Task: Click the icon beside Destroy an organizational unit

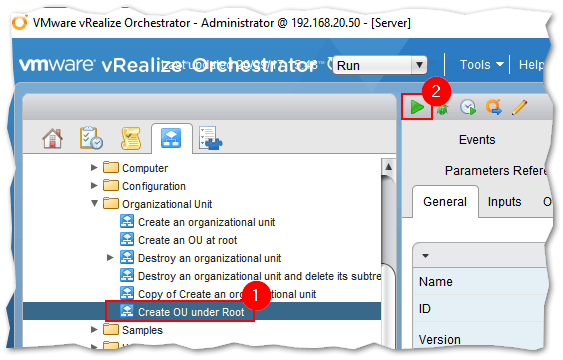Action: click(x=127, y=257)
